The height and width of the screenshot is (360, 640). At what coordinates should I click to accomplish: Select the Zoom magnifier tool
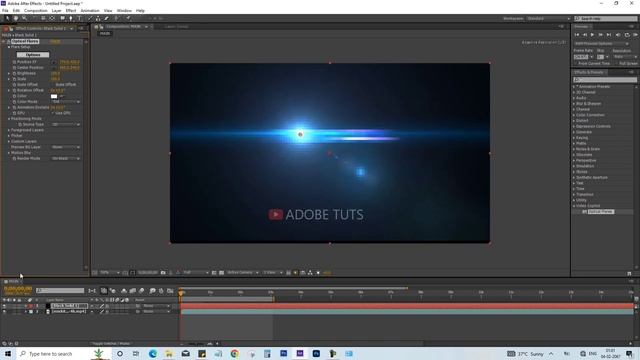(x=24, y=18)
